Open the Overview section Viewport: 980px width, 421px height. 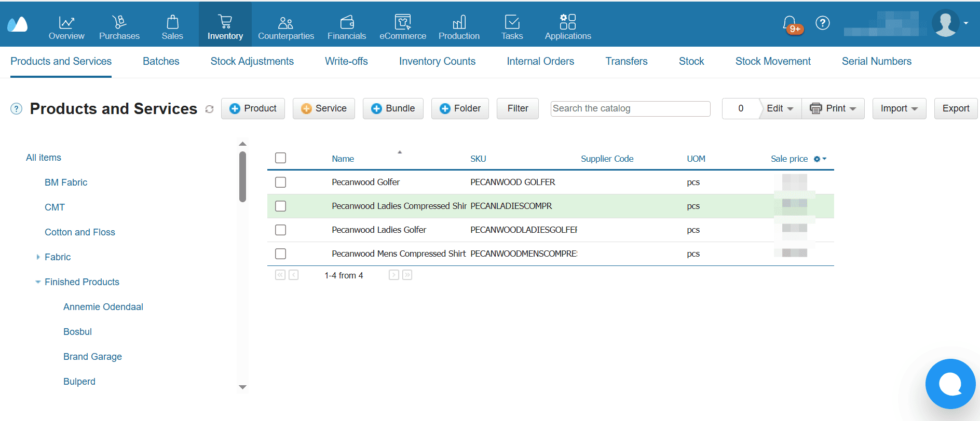click(x=66, y=27)
